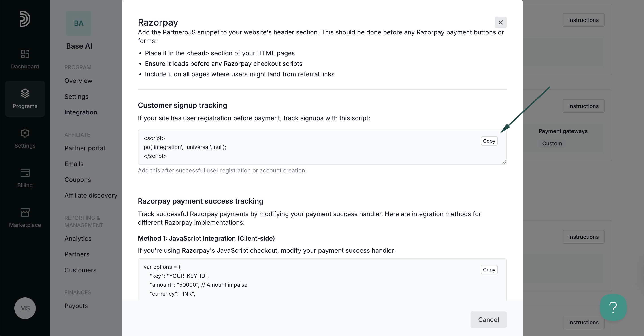644x336 pixels.
Task: Open the Dashboard grid icon
Action: coord(25,54)
